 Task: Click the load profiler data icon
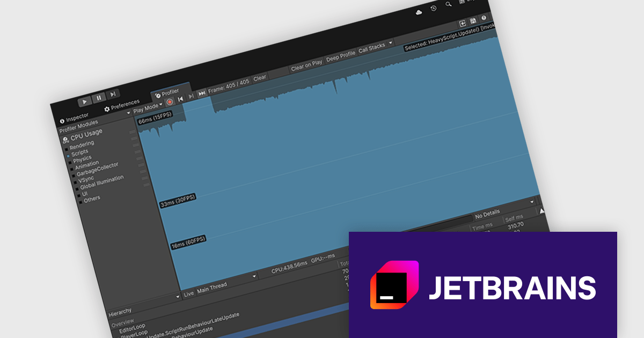(462, 24)
